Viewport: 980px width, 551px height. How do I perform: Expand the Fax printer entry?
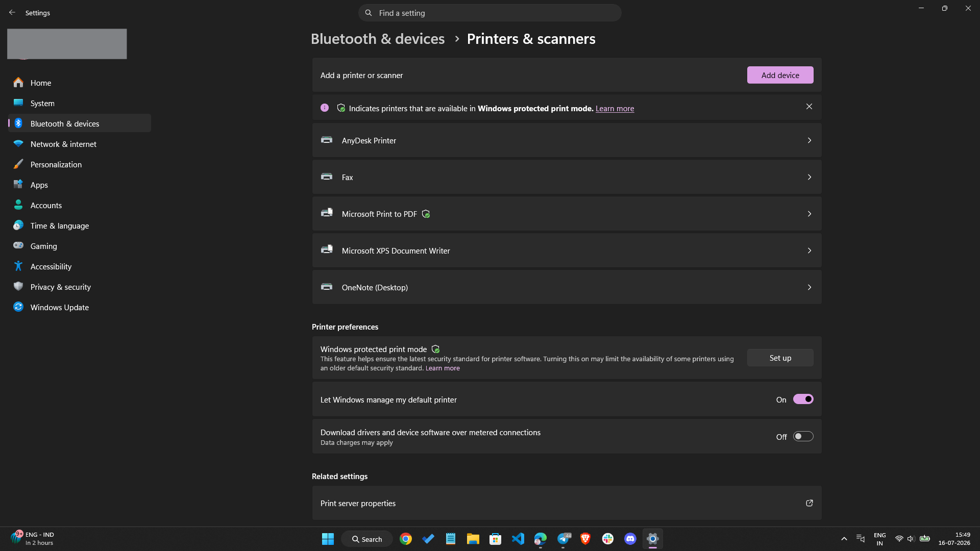click(x=567, y=177)
